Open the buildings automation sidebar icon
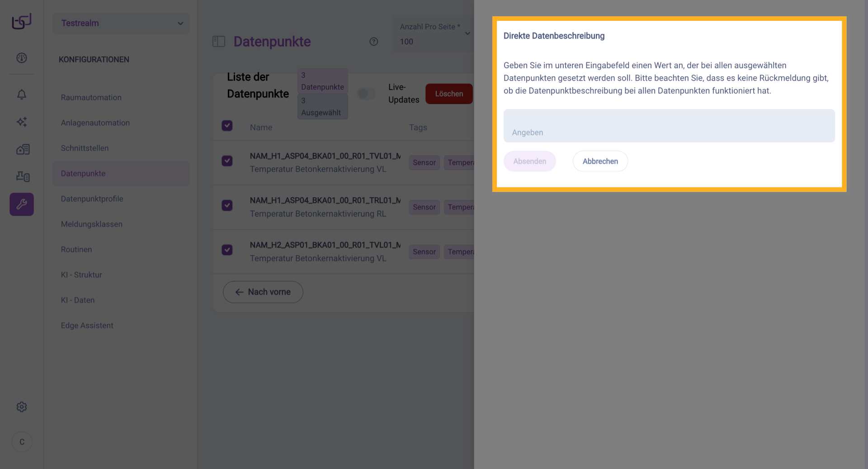868x469 pixels. click(21, 149)
